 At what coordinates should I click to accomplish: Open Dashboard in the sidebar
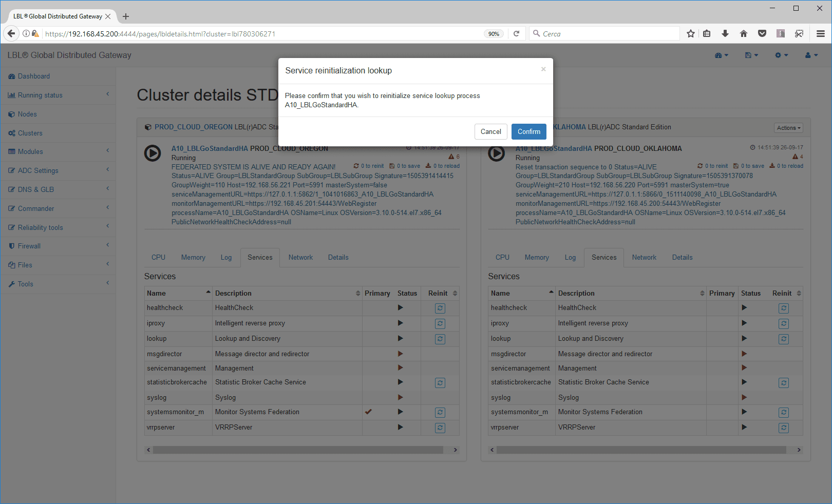point(58,76)
